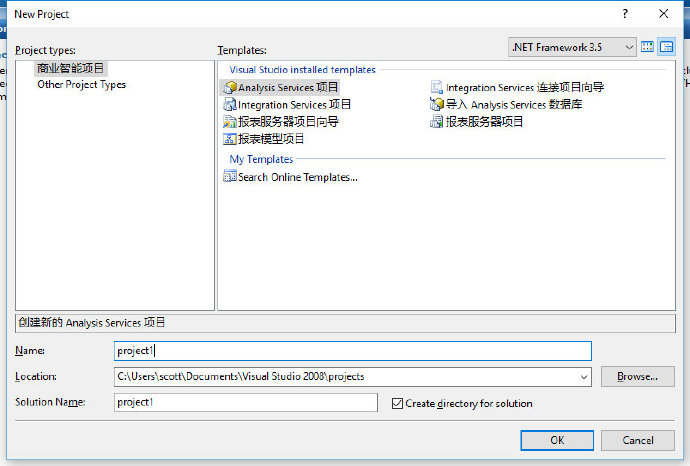The width and height of the screenshot is (690, 466).
Task: Click the 报表模型项目 label text
Action: [x=271, y=139]
